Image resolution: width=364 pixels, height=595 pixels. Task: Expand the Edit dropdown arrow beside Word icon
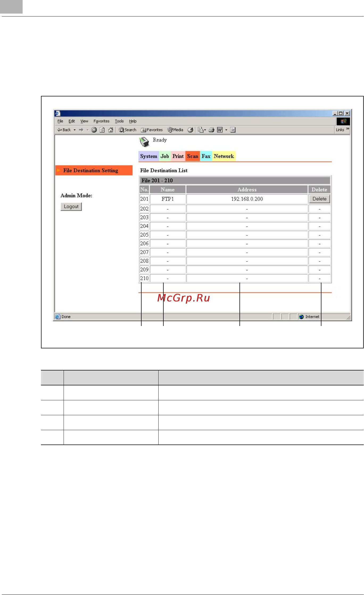(x=226, y=130)
